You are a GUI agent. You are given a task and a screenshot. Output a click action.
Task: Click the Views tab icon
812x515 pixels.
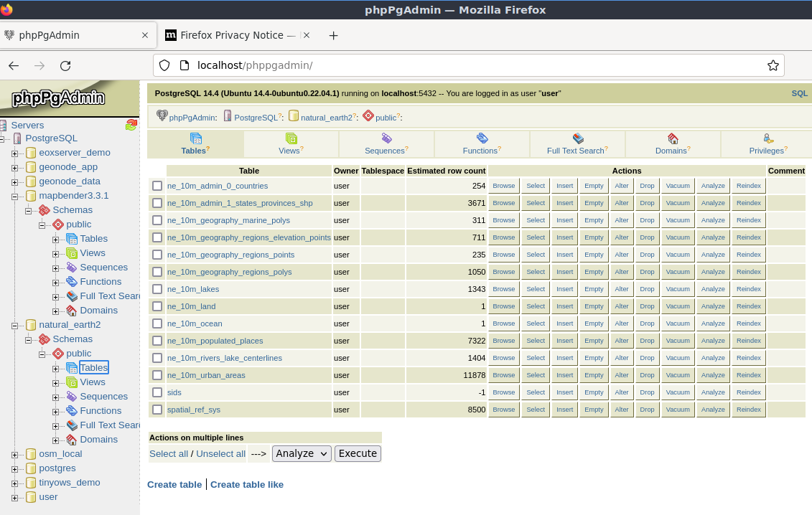pos(291,138)
